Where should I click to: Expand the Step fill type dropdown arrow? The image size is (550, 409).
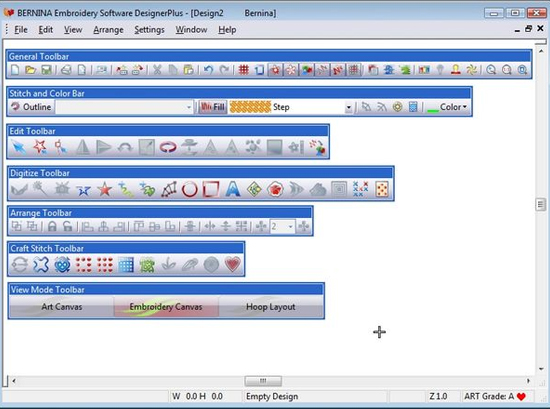348,107
